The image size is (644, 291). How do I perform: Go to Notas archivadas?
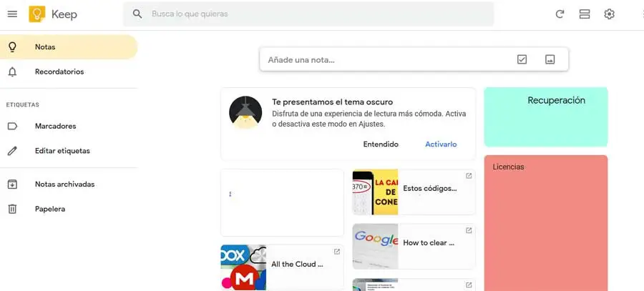coord(69,184)
